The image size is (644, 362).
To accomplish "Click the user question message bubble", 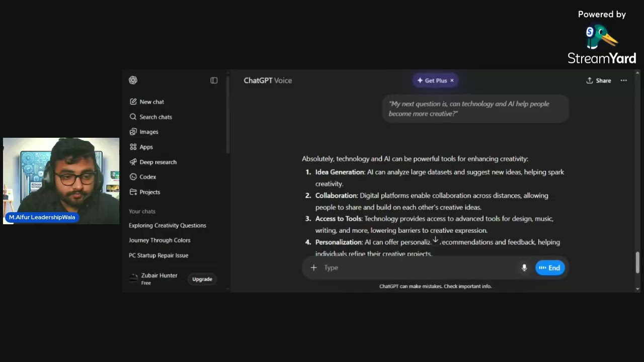I will pyautogui.click(x=475, y=109).
